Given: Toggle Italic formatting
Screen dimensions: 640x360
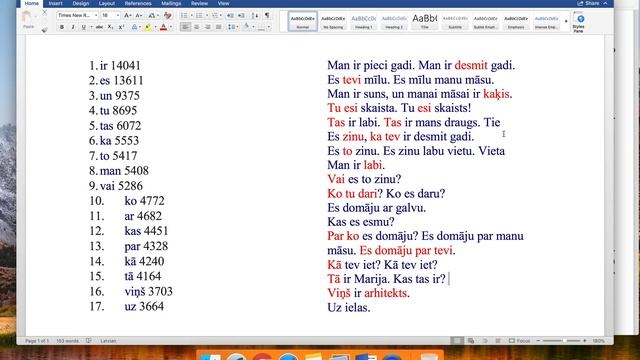Looking at the screenshot, I should pos(73,27).
